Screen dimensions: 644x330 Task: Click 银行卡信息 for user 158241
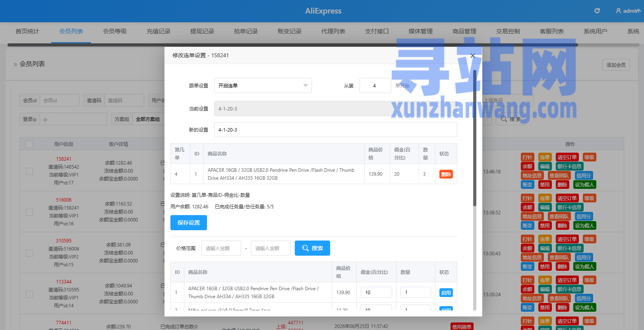pos(569,166)
